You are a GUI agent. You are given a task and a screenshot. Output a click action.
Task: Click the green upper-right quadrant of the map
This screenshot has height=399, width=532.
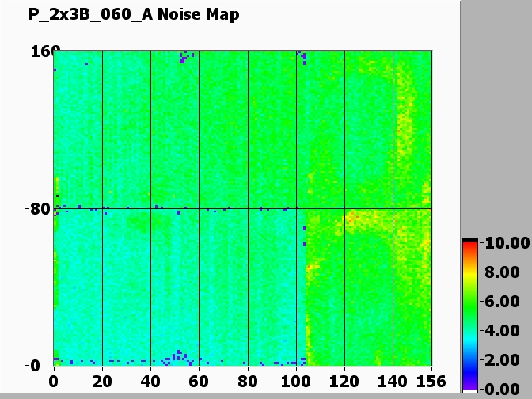click(364, 127)
